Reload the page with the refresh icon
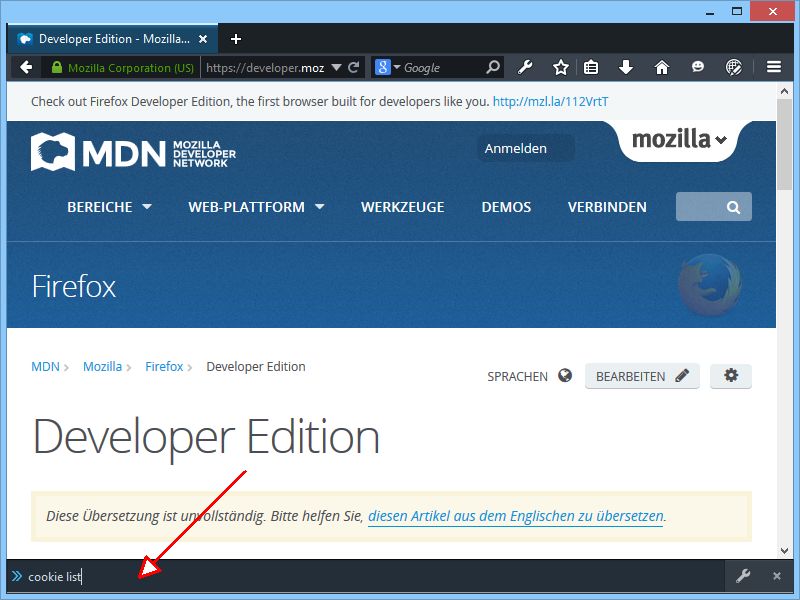Image resolution: width=800 pixels, height=600 pixels. click(354, 67)
